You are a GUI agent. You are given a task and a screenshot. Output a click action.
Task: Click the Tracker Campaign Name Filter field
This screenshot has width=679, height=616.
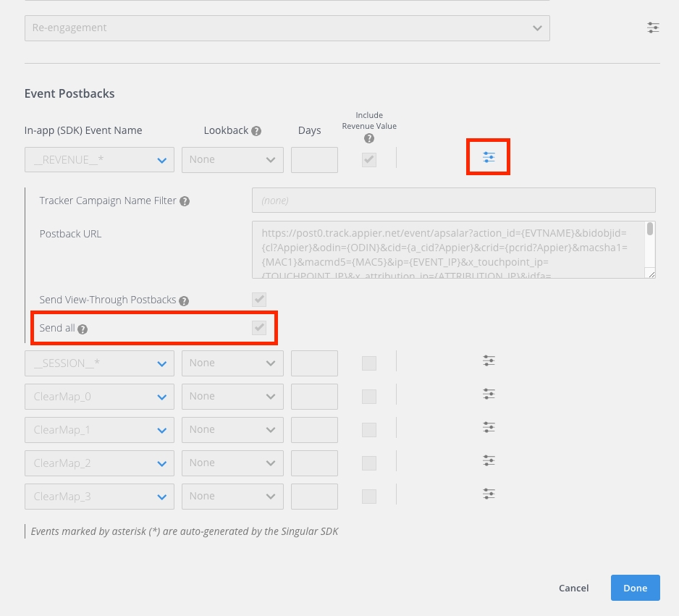tap(453, 201)
